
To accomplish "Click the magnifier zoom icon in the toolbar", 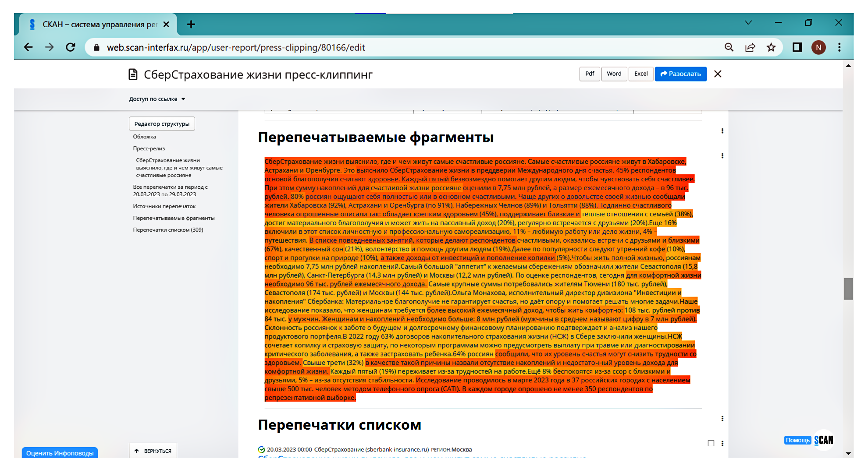I will (x=729, y=47).
